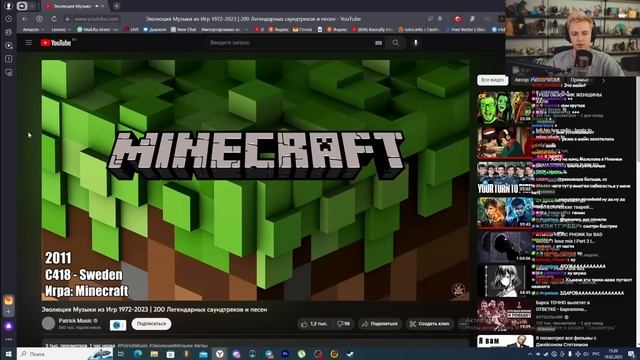Open Microsoft Edge from the taskbar
The height and width of the screenshot is (360, 640).
tap(138, 354)
